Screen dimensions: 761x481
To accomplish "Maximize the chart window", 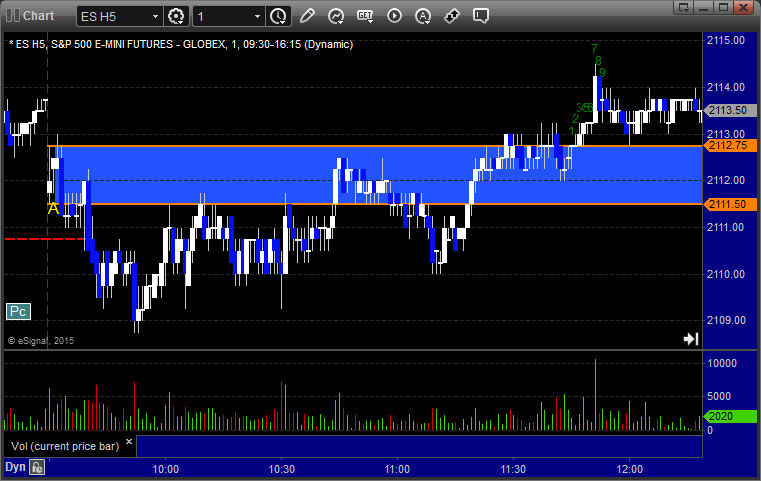I will coord(723,7).
